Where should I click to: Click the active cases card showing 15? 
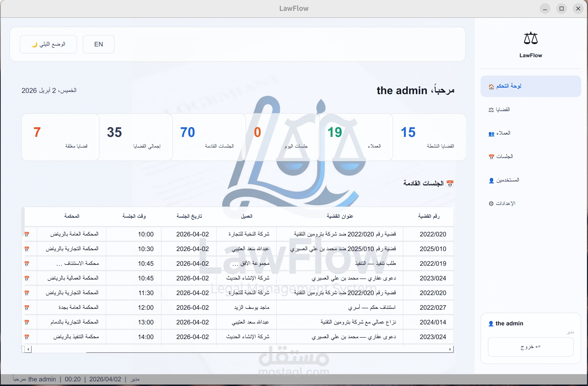coord(428,137)
